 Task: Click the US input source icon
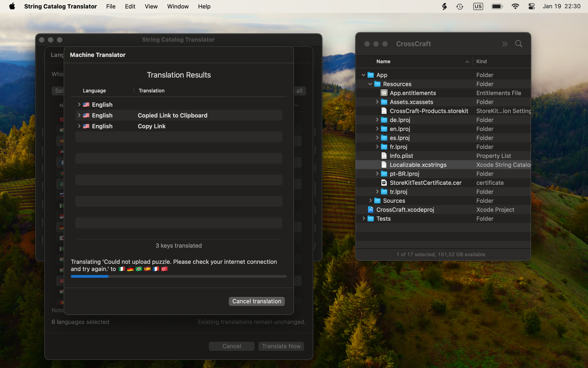tap(478, 7)
